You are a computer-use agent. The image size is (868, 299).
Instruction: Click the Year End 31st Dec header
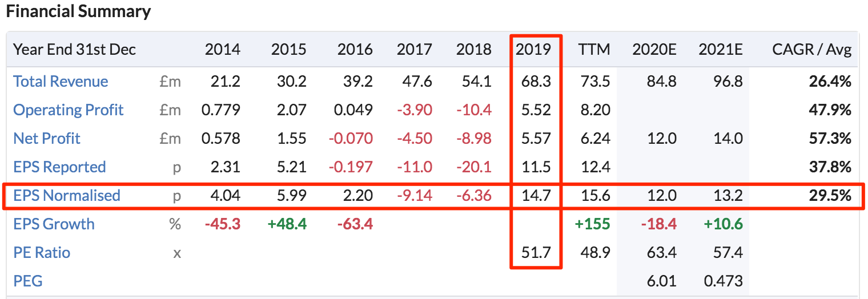tap(75, 49)
